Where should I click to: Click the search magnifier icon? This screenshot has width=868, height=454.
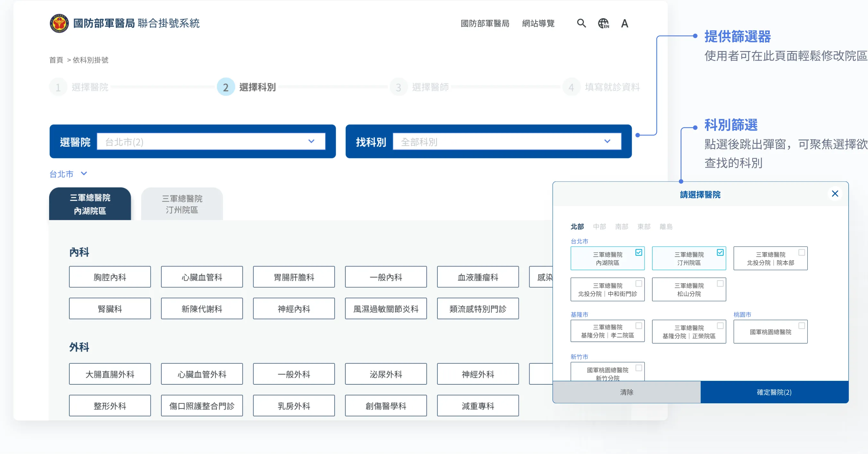(581, 23)
